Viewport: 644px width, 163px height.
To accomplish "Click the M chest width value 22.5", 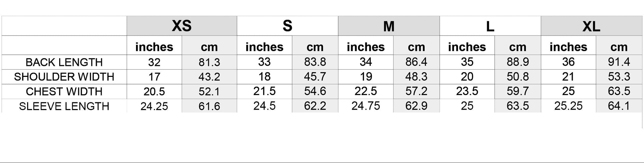I will [x=366, y=91].
